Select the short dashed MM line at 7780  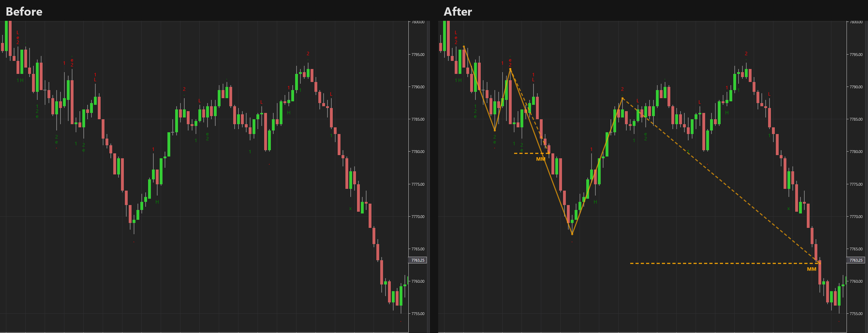(x=531, y=153)
